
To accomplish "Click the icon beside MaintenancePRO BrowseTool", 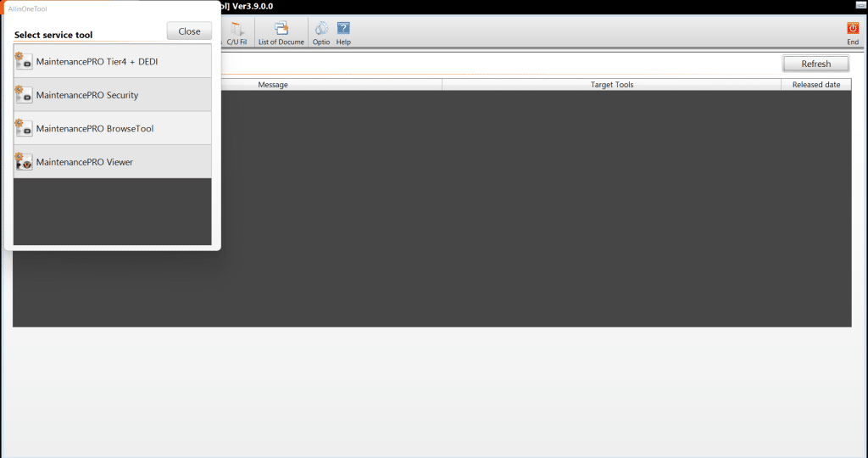I will click(x=24, y=128).
